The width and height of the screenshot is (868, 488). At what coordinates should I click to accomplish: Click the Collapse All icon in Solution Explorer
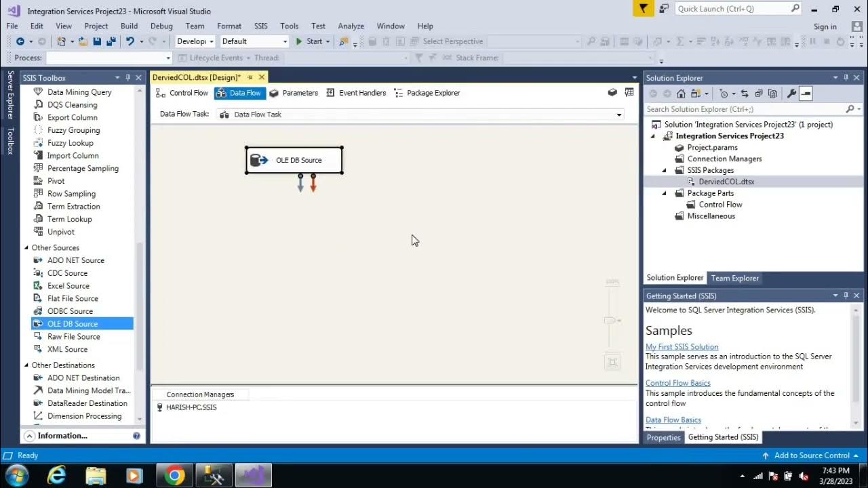759,94
